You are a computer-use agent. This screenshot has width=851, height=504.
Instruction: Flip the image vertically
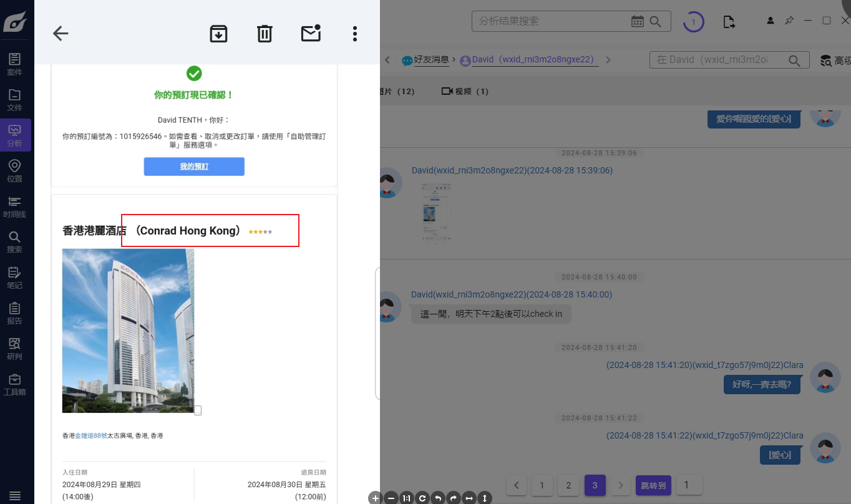coord(485,498)
